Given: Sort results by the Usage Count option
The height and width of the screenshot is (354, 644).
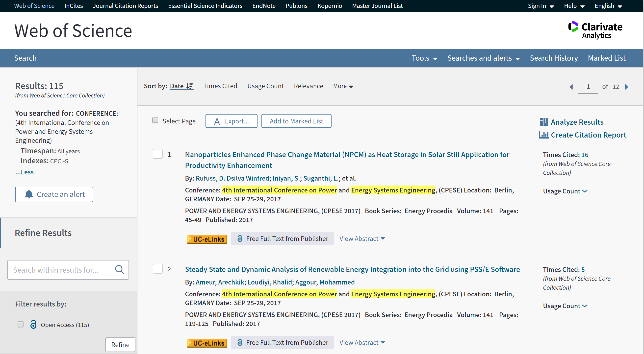Looking at the screenshot, I should tap(265, 86).
